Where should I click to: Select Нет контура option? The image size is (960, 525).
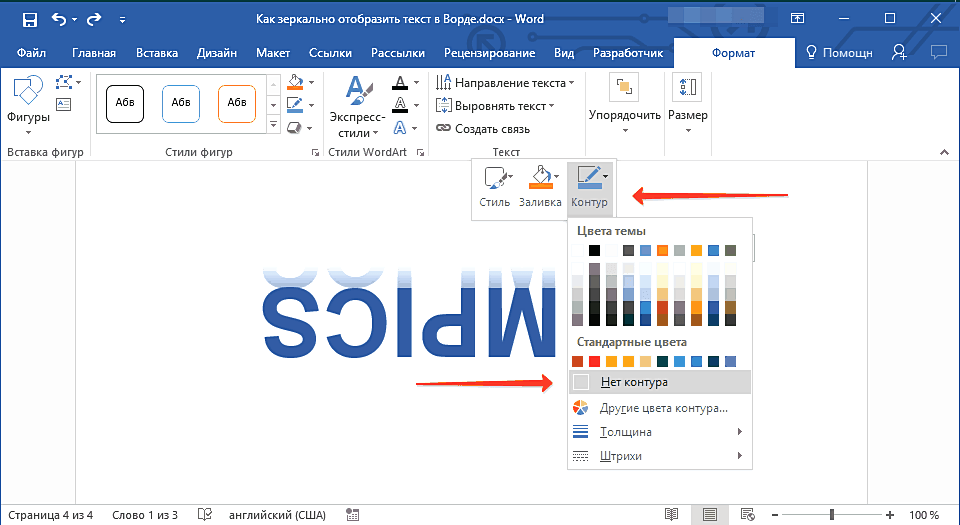tap(634, 382)
